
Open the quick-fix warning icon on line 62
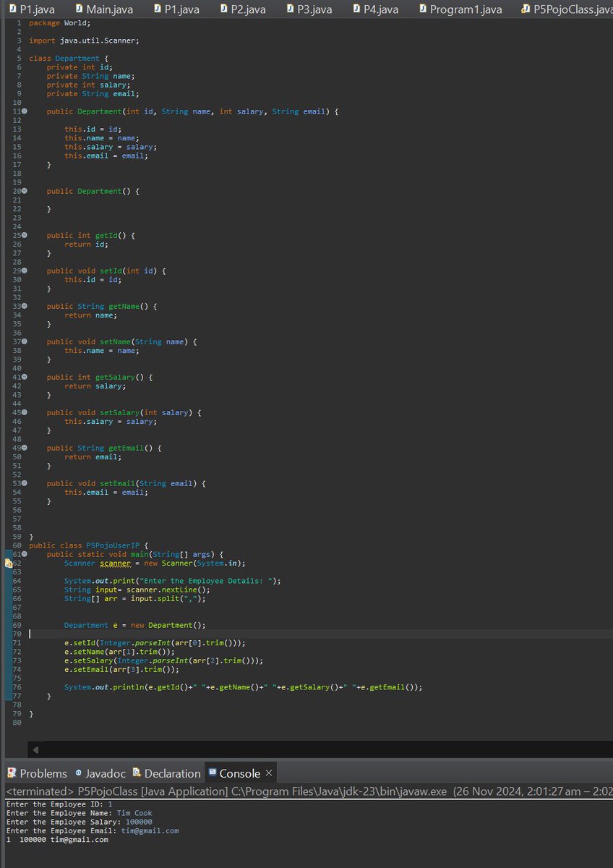[8, 563]
